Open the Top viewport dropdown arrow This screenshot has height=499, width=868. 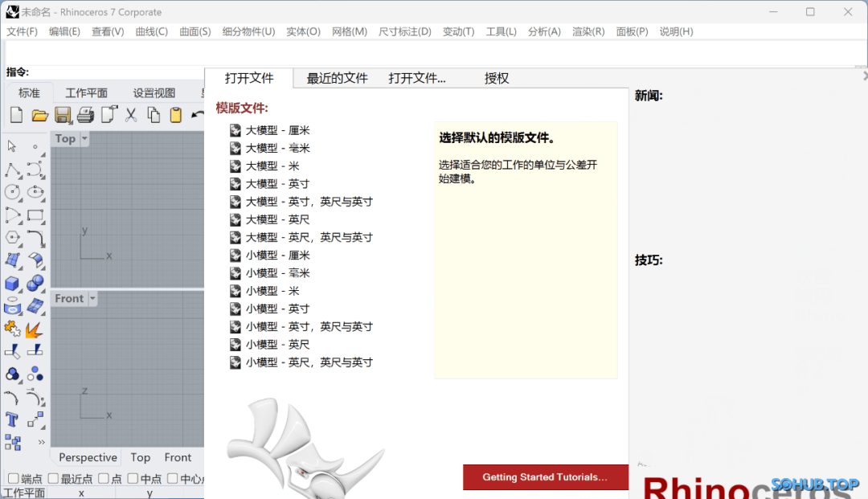tap(85, 139)
